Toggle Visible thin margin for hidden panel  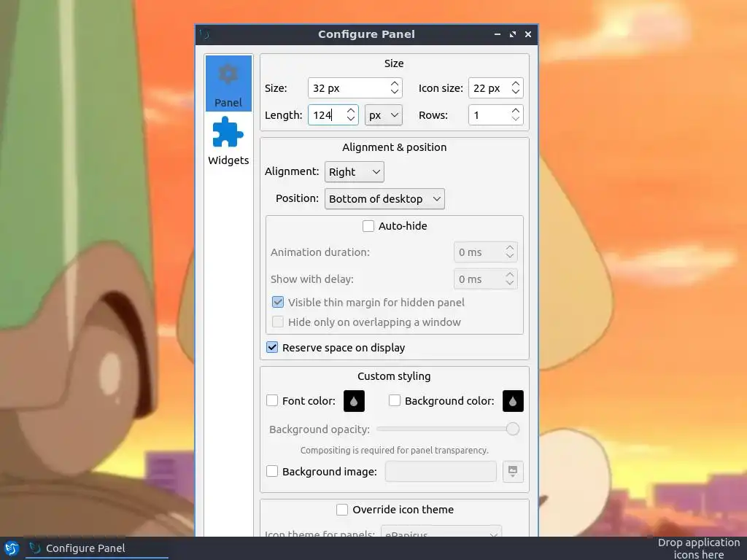(278, 303)
